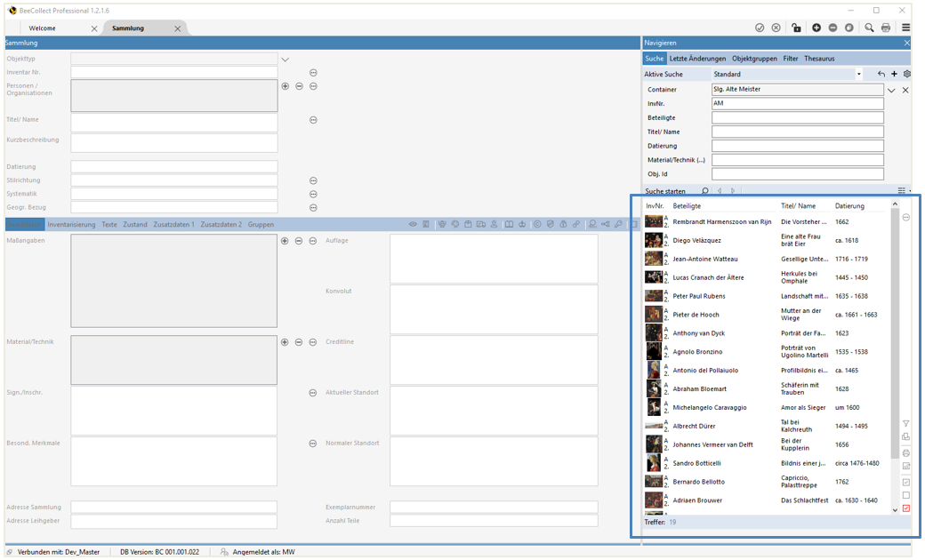Click the grey checked box beside results
Viewport: 925px width, 560px height.
point(906,482)
